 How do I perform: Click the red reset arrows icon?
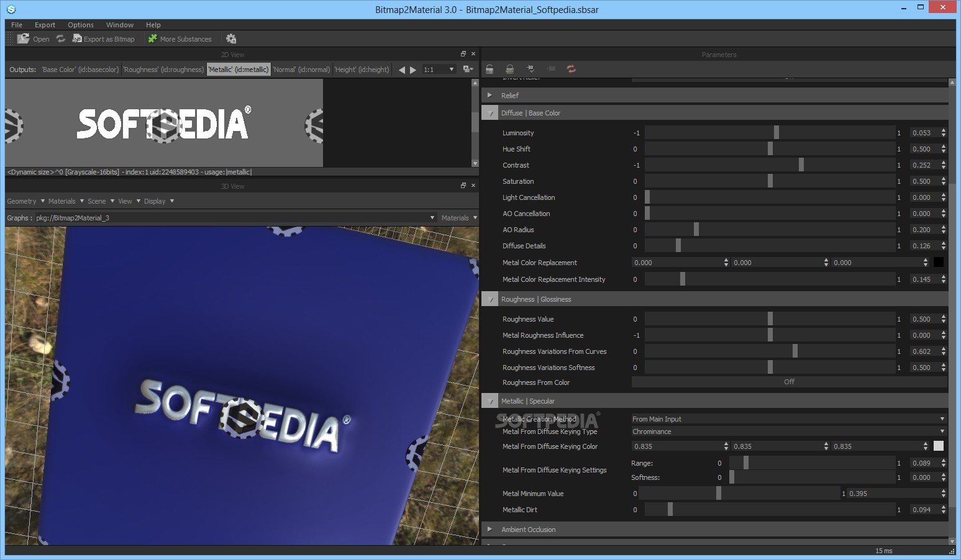click(572, 69)
